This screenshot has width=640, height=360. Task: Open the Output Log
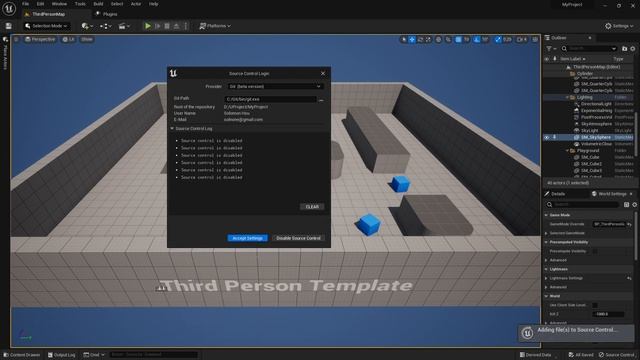click(x=62, y=355)
